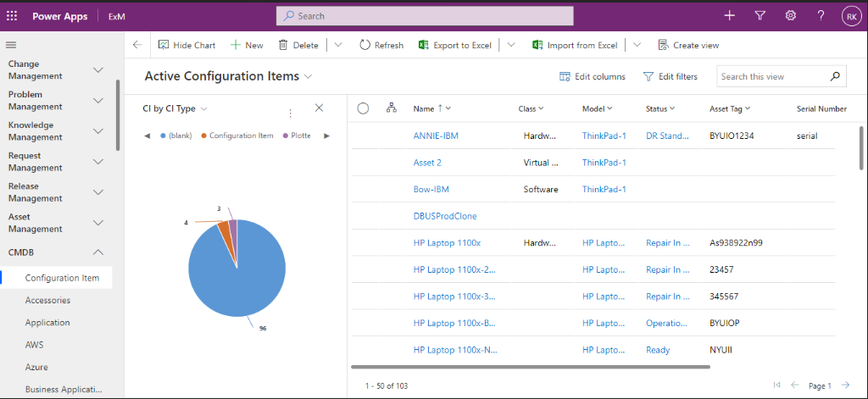Go to the next page arrow
868x399 pixels.
coord(845,385)
